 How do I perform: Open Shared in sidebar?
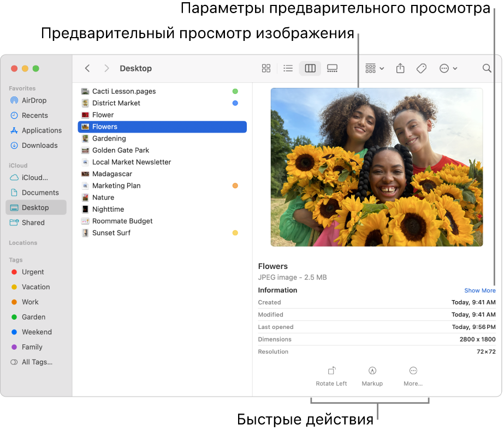coord(36,223)
